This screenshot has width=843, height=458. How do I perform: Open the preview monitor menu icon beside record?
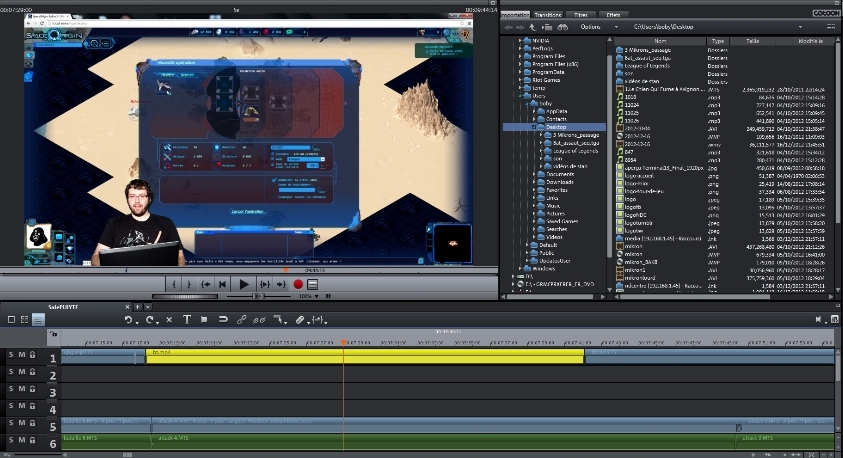(312, 284)
